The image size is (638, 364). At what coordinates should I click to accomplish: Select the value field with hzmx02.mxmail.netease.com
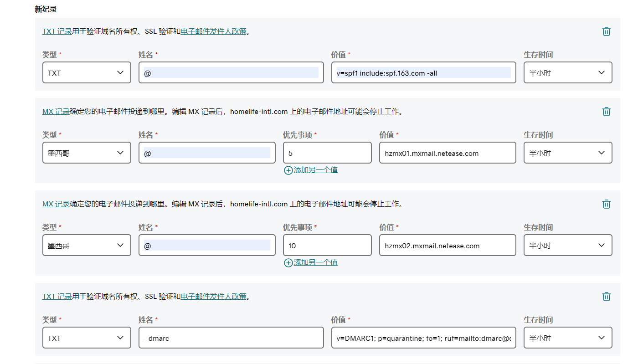[447, 246]
